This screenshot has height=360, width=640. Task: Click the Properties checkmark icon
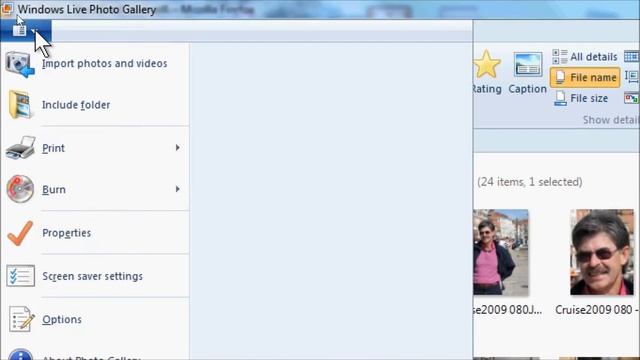20,233
